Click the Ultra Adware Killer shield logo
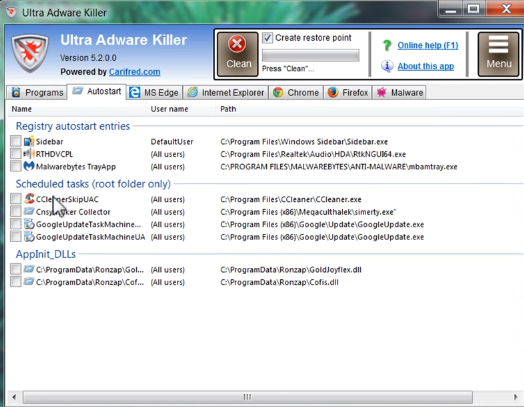This screenshot has height=407, width=524. 30,53
